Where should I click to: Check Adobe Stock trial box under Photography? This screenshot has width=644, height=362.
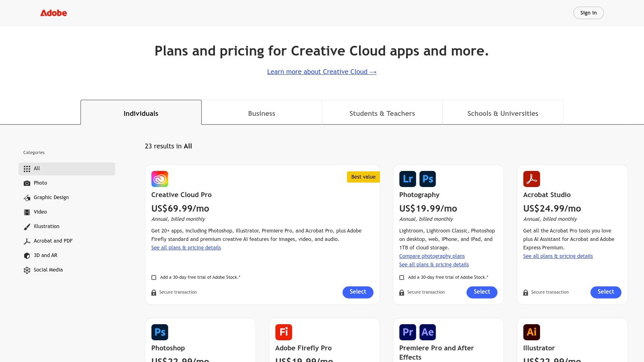[402, 278]
